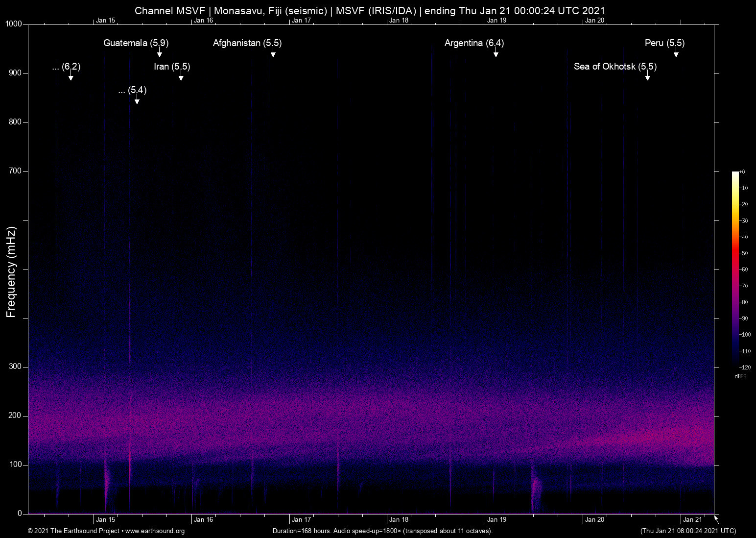Click the dBFS color scale bar
The height and width of the screenshot is (538, 756).
click(735, 269)
